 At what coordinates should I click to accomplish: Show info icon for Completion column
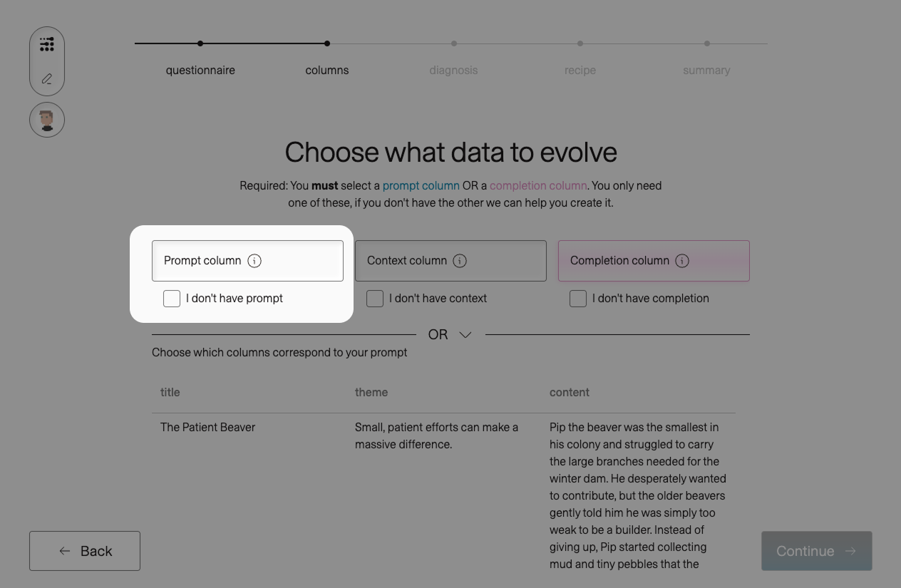coord(682,261)
